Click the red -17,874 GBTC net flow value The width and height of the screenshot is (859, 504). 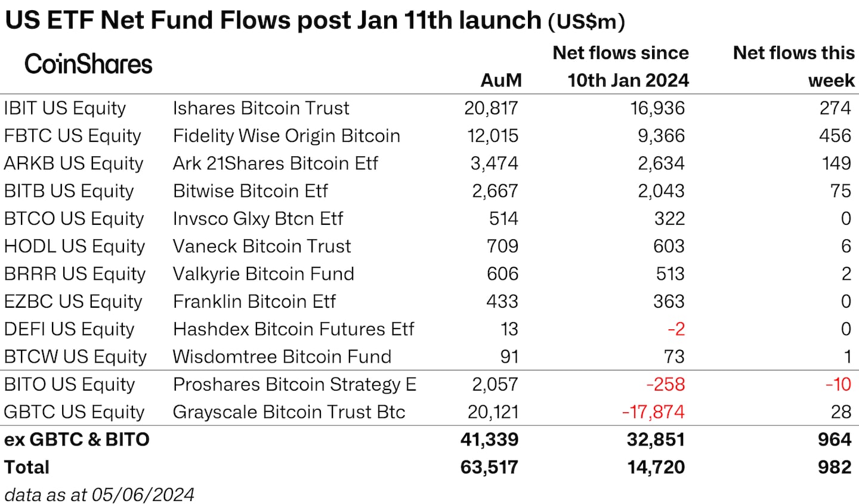coord(653,412)
